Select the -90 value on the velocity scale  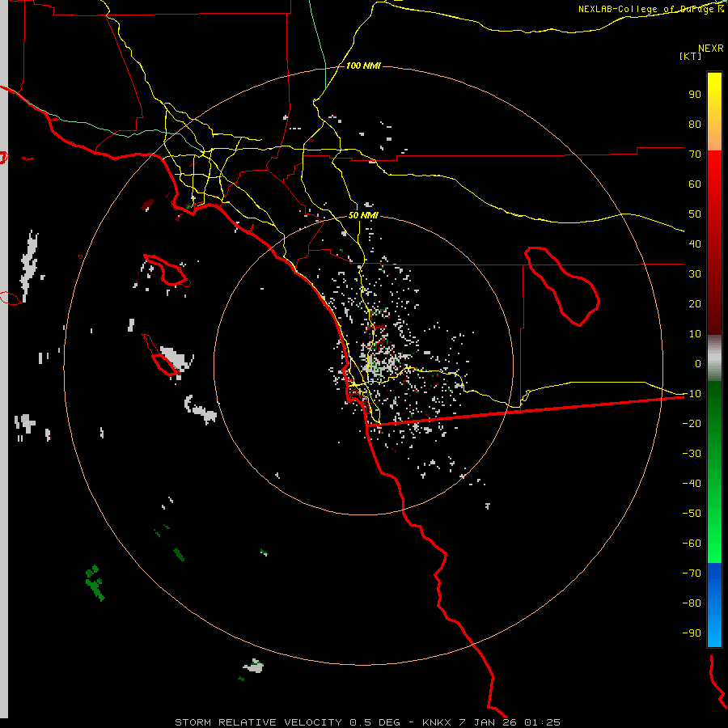[692, 633]
